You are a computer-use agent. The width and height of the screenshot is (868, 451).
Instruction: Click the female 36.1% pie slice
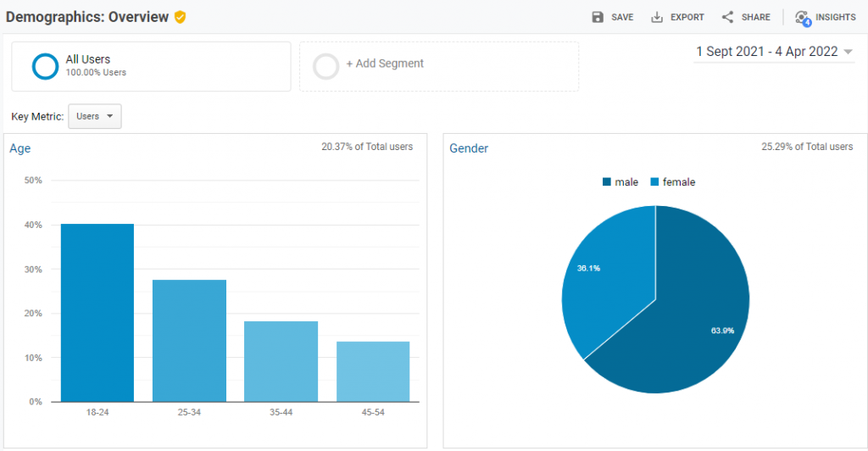606,271
